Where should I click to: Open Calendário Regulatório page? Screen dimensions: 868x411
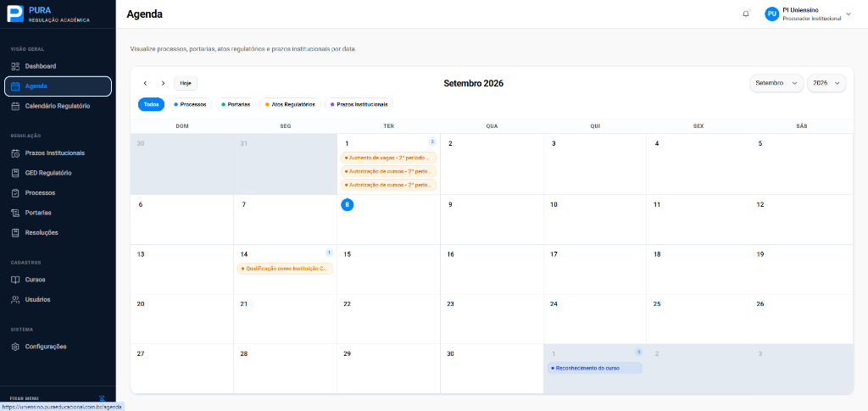coord(58,106)
